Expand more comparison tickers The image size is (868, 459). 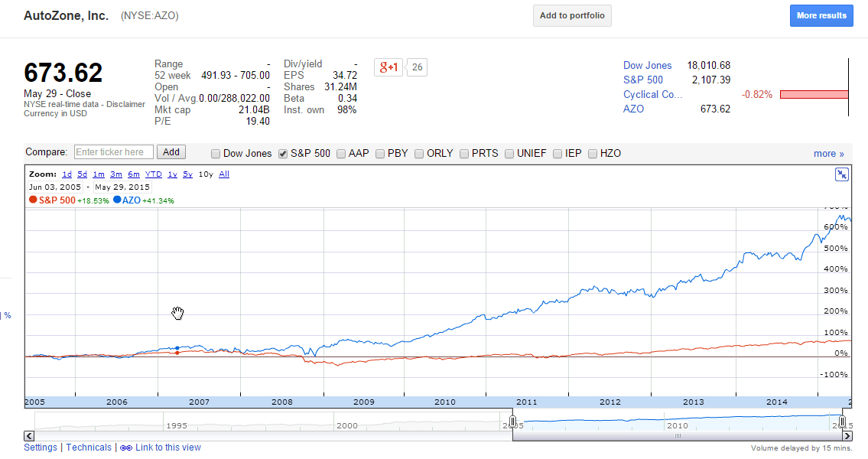[829, 154]
